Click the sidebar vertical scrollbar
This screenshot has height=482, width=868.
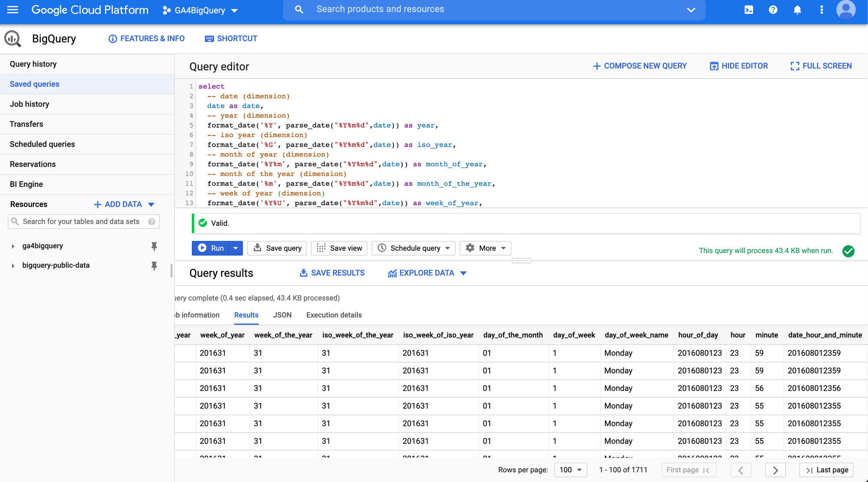pyautogui.click(x=171, y=271)
